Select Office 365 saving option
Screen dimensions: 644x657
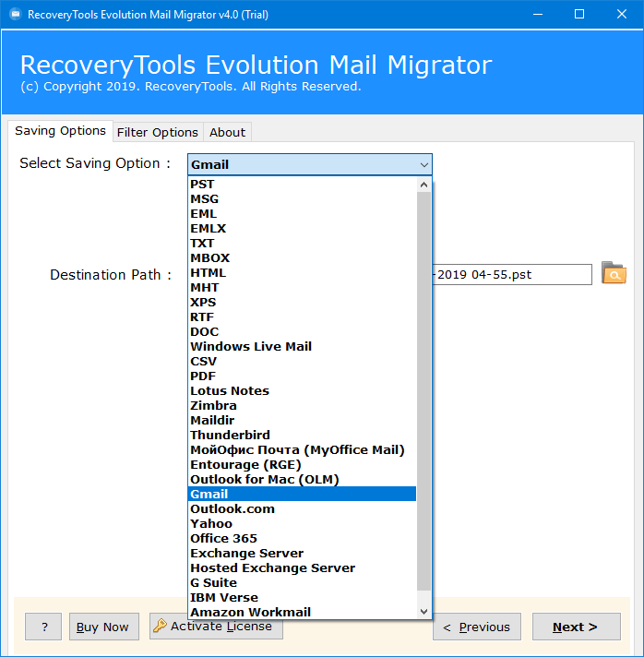click(303, 538)
